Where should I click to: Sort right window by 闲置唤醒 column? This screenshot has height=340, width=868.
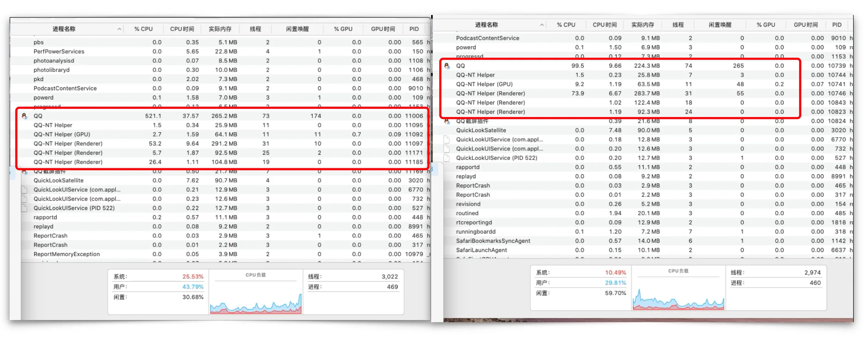pyautogui.click(x=720, y=25)
